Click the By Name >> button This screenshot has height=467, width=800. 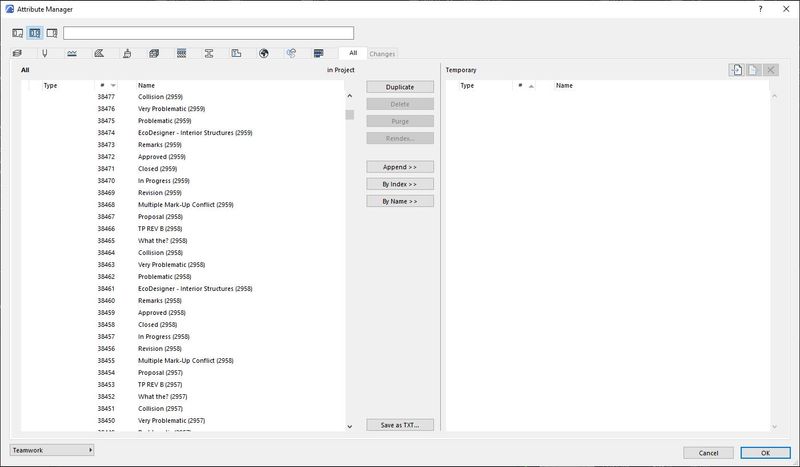400,201
